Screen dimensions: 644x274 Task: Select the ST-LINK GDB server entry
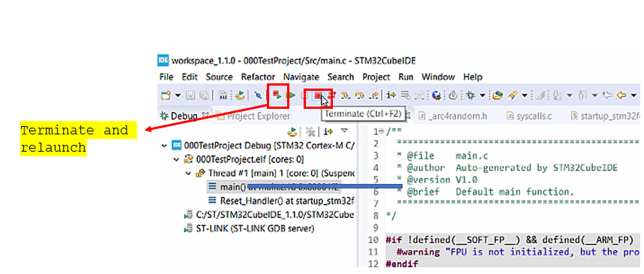(250, 228)
